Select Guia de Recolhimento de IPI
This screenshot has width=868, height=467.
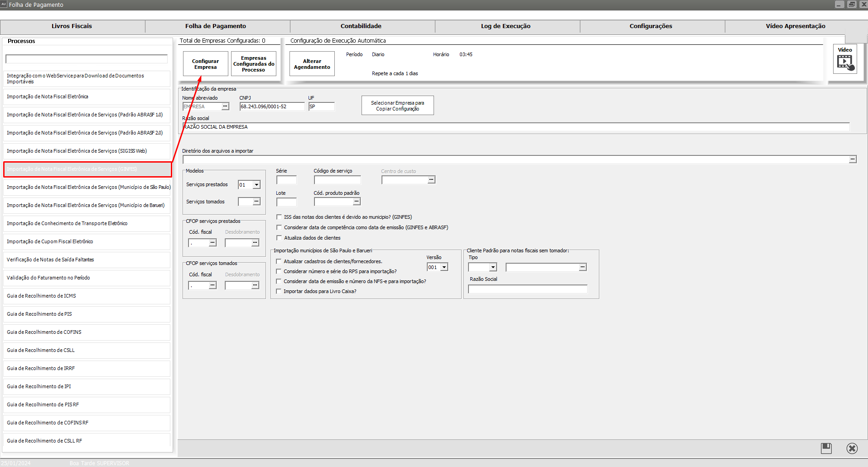[x=87, y=386]
